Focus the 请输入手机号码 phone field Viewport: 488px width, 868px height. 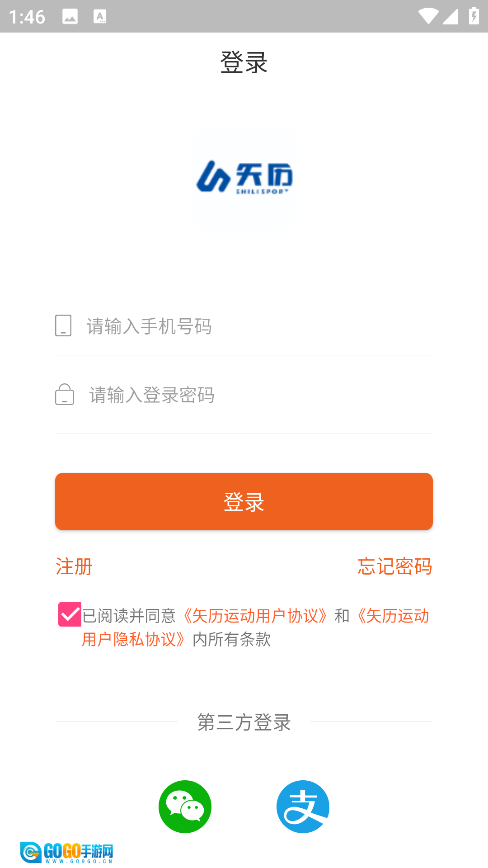click(258, 326)
